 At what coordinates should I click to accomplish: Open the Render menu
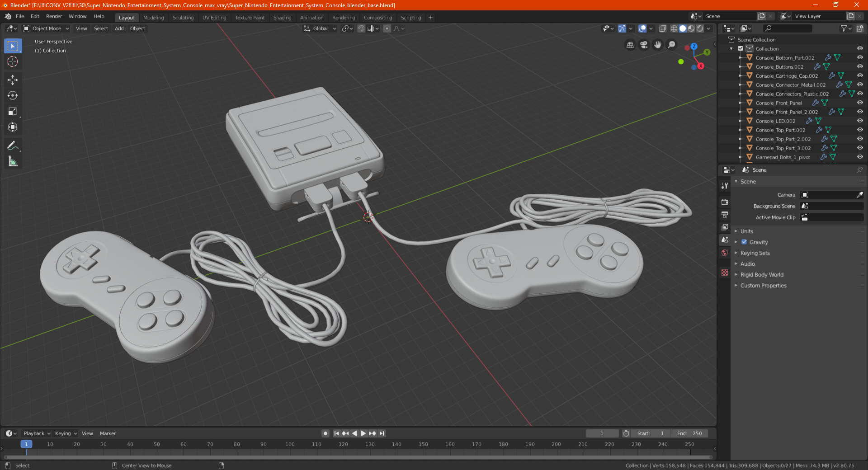54,16
